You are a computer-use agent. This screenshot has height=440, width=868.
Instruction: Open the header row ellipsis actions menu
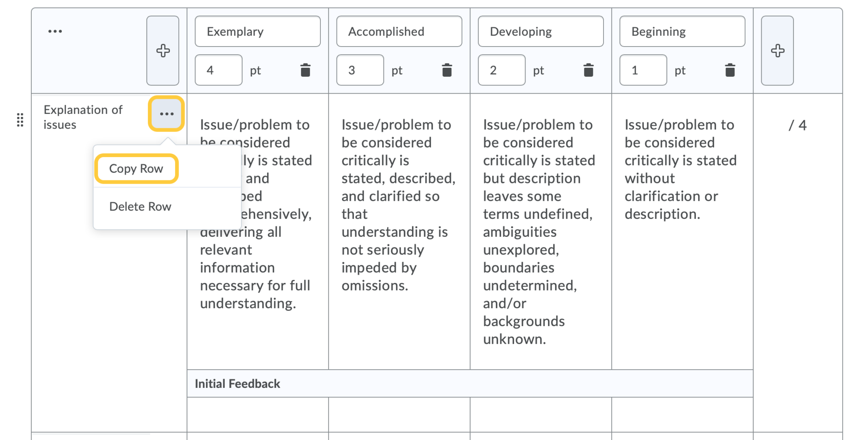(x=55, y=31)
